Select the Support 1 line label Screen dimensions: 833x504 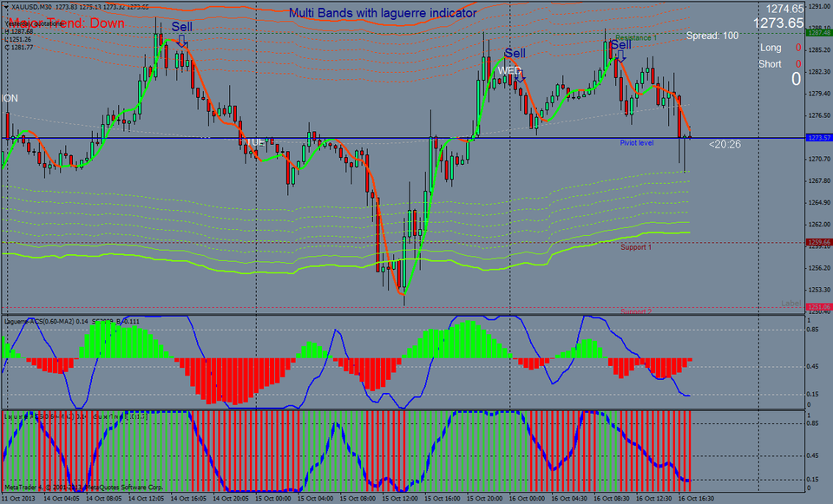636,247
